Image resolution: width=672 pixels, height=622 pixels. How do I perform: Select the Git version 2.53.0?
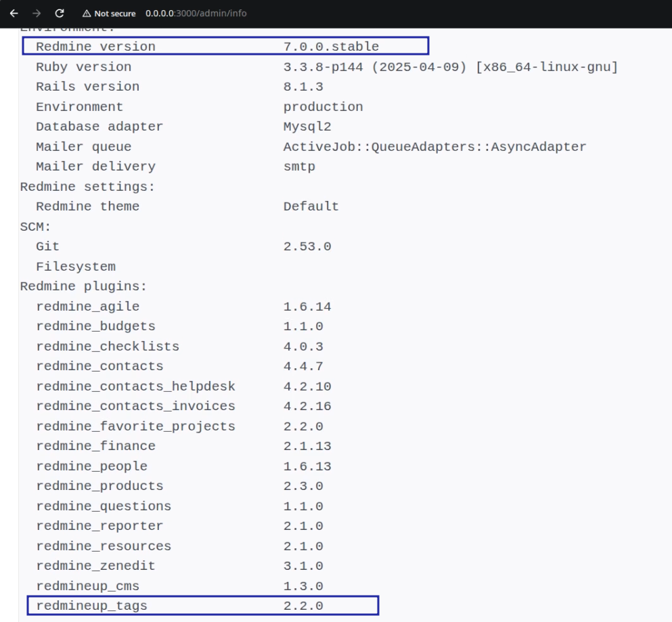tap(307, 246)
